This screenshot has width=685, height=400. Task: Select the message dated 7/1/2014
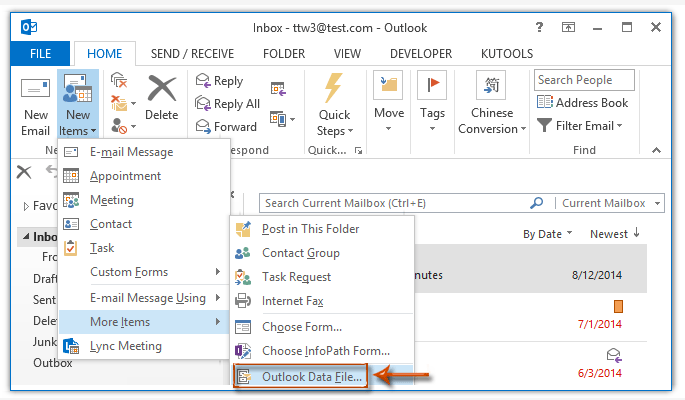(530, 317)
